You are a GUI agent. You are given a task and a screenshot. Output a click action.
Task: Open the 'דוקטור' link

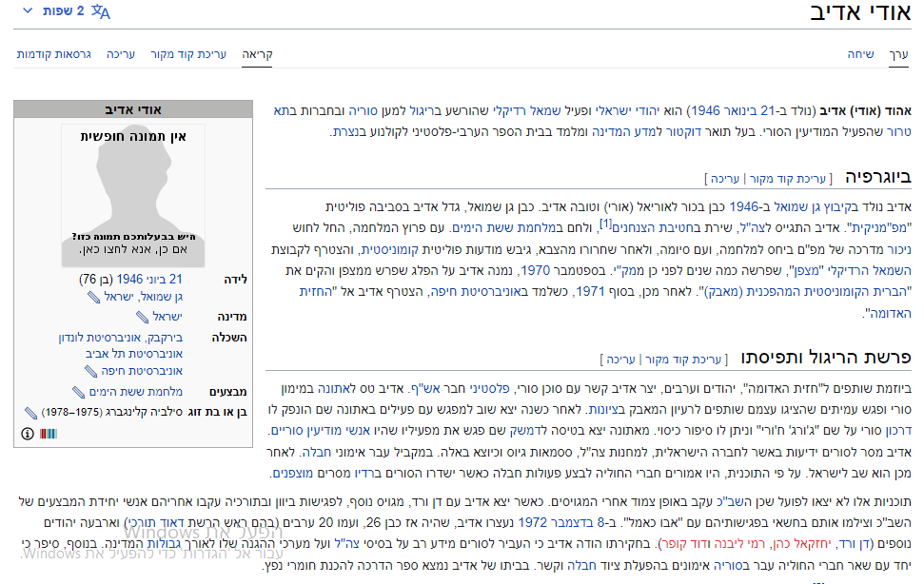683,132
